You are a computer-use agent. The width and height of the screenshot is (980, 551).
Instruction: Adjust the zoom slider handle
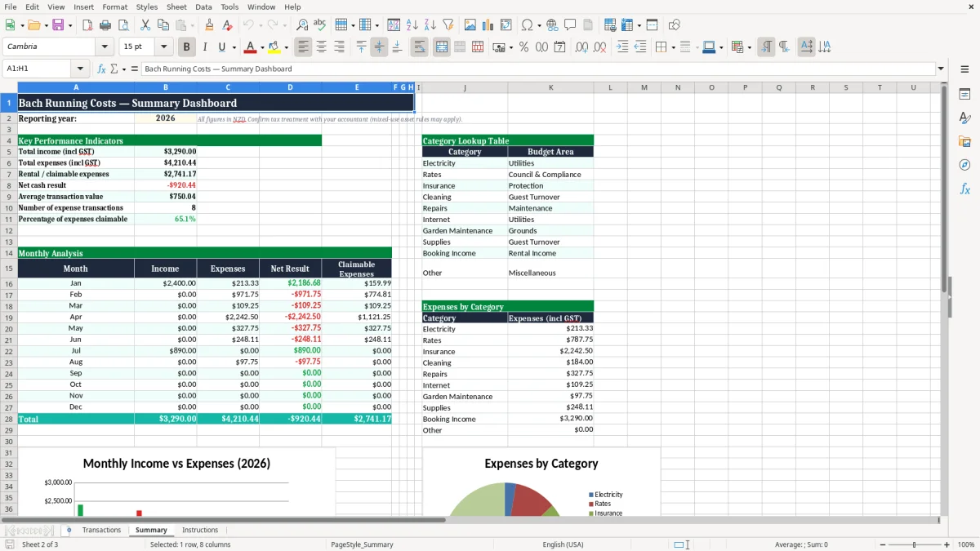[915, 544]
